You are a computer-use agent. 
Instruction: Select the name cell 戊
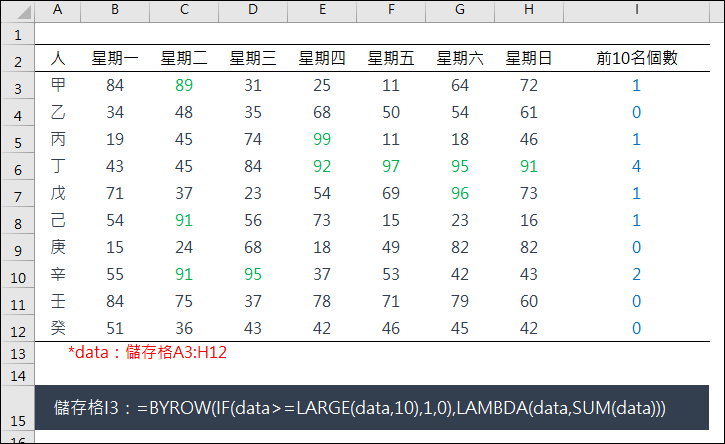tap(58, 193)
